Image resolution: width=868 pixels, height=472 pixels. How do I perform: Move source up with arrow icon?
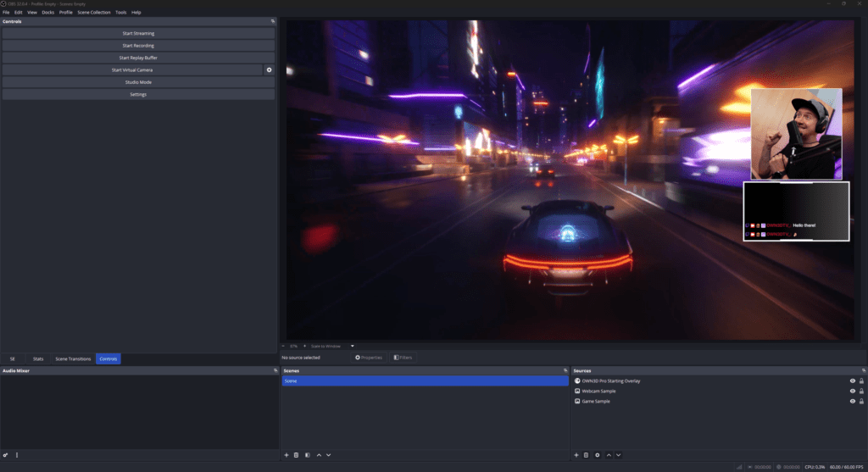(609, 455)
